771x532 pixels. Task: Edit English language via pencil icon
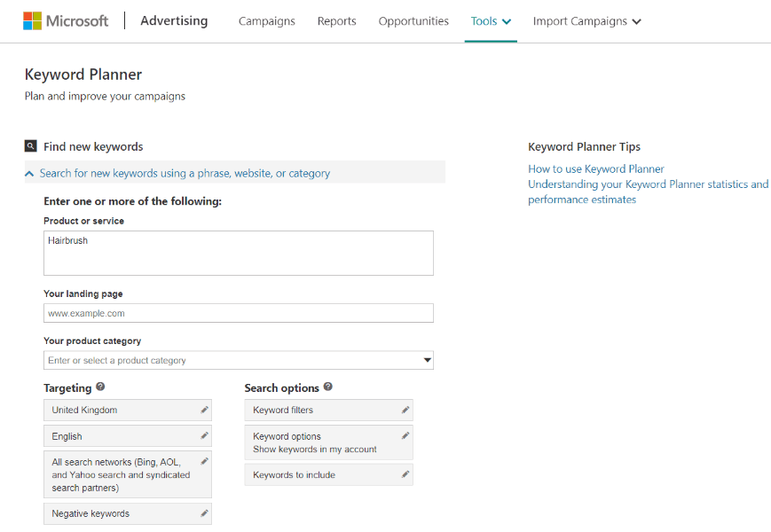point(204,435)
